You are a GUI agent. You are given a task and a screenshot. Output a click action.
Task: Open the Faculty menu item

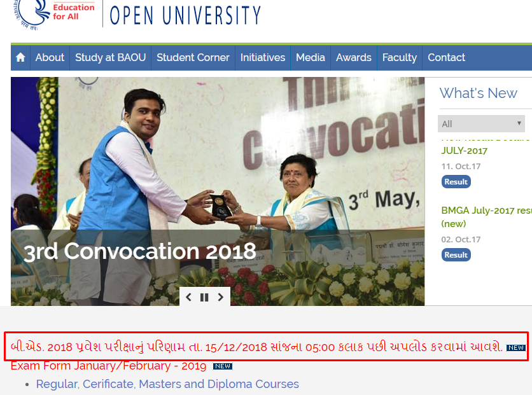pyautogui.click(x=400, y=58)
